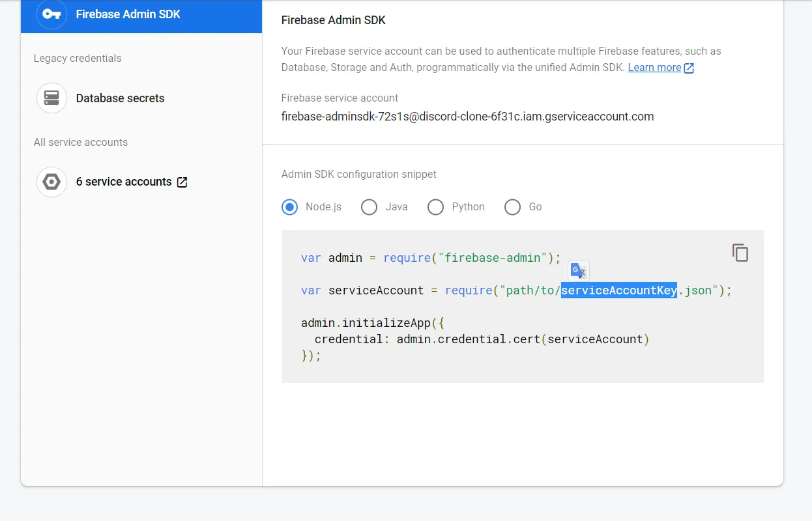Select the Go radio button
The width and height of the screenshot is (812, 521).
[x=512, y=207]
